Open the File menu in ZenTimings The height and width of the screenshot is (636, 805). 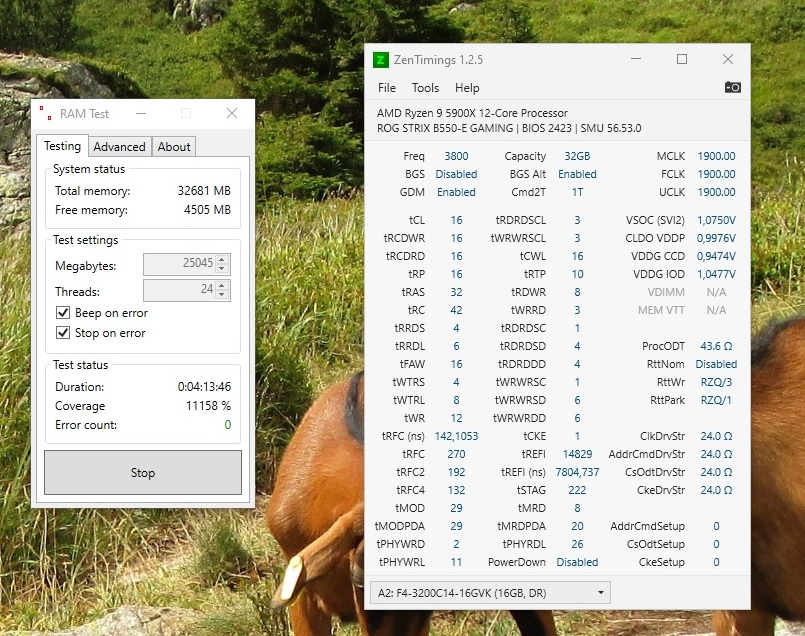click(387, 88)
